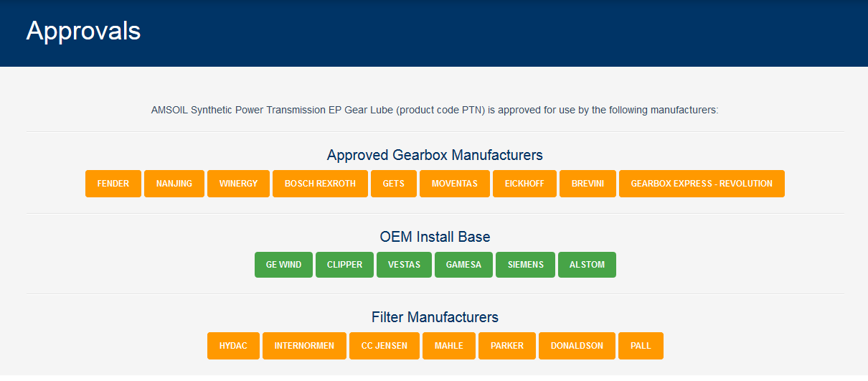
Task: Click the MAHLE button
Action: [x=448, y=345]
